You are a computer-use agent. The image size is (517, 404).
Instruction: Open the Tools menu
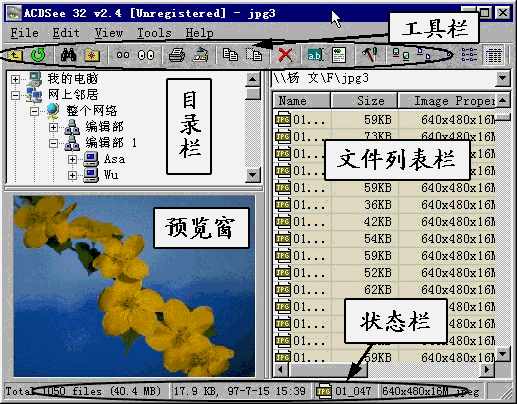coord(154,33)
